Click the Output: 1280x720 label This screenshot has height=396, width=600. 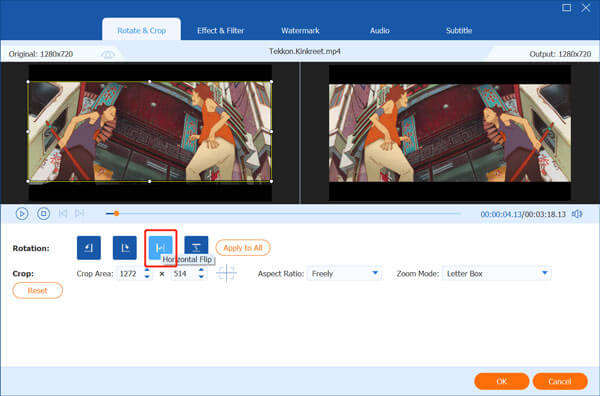[x=560, y=54]
